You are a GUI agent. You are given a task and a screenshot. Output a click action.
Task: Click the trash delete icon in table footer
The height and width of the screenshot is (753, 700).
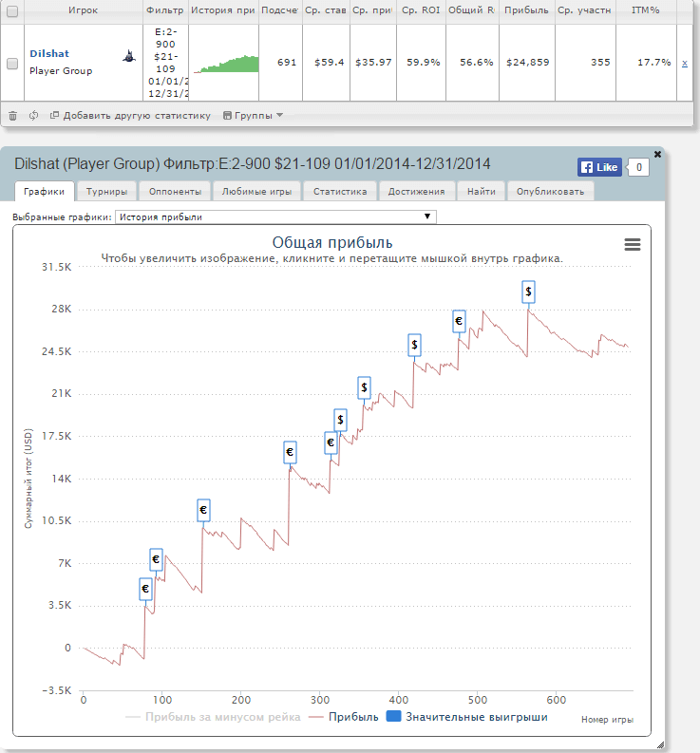pyautogui.click(x=12, y=116)
